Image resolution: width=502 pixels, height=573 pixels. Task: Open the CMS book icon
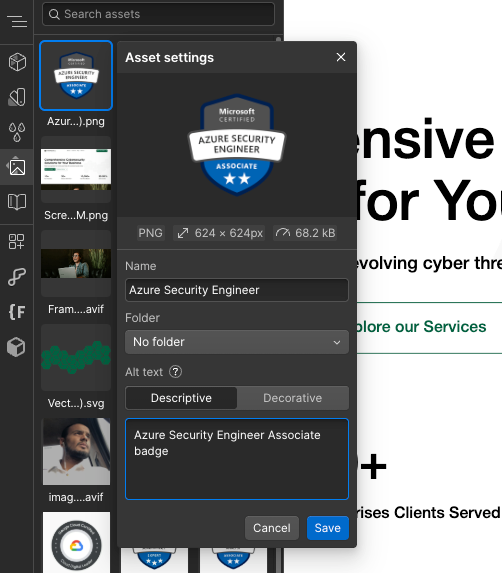(x=17, y=201)
